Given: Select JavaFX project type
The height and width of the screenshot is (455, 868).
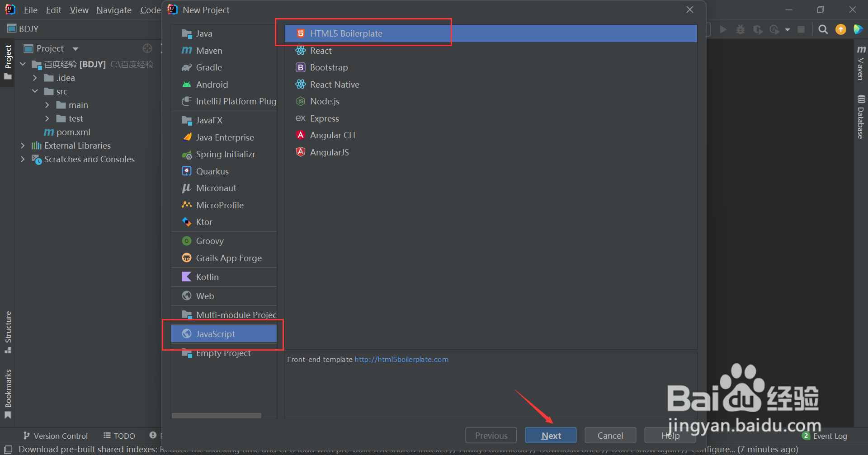Looking at the screenshot, I should (224, 120).
